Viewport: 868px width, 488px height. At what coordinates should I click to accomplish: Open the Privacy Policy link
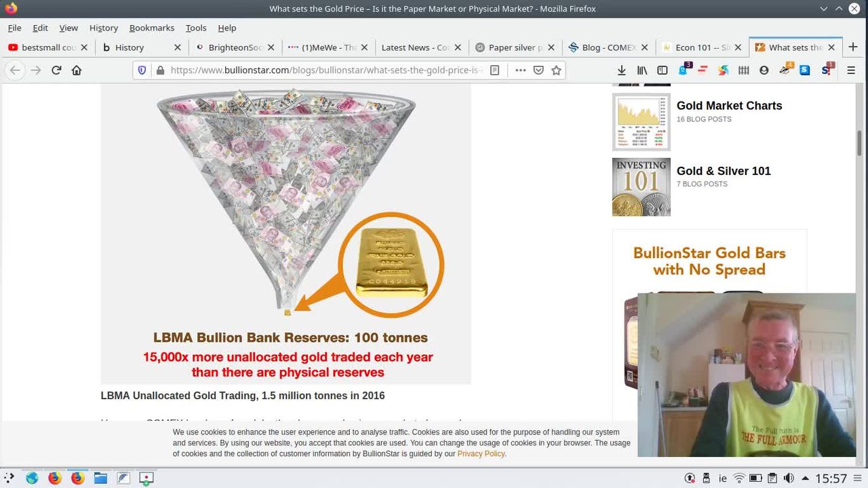point(481,454)
